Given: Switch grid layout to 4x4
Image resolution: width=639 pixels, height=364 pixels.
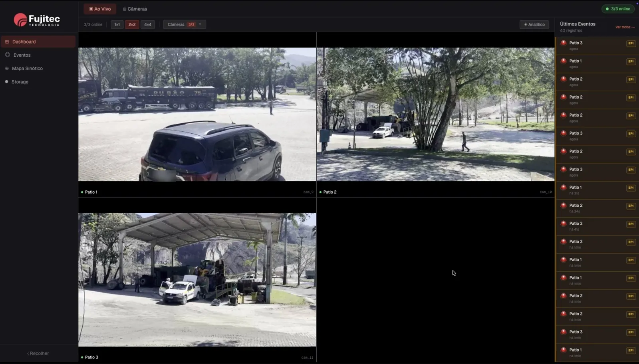Looking at the screenshot, I should (x=148, y=24).
